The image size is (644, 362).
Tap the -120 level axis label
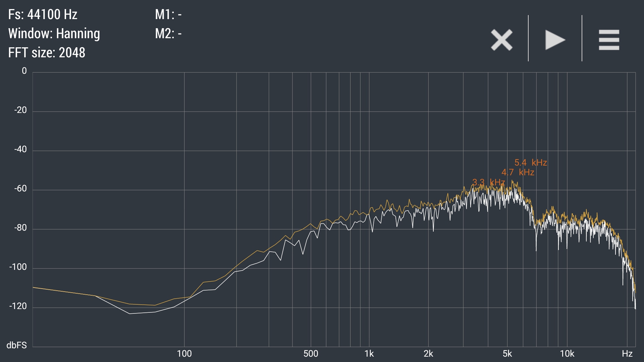pyautogui.click(x=18, y=306)
